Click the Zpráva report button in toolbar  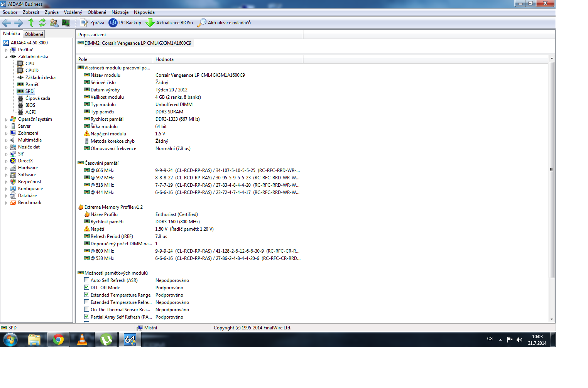[x=92, y=23]
